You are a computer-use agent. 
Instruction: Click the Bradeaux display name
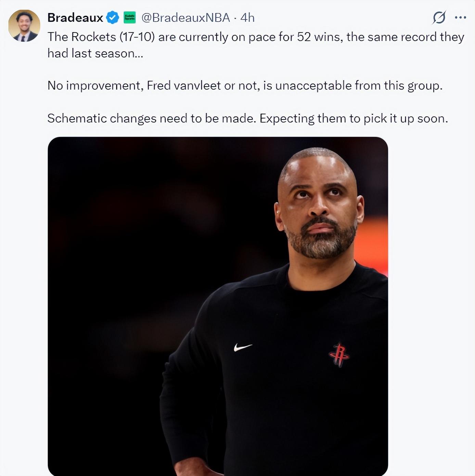[75, 17]
